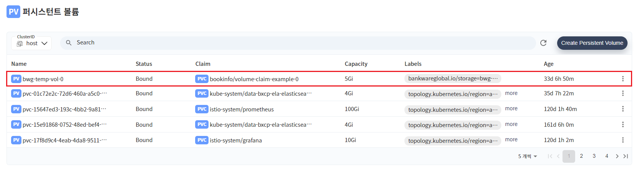Click the Search input field
Viewport: 644px width, 170px height.
click(x=298, y=43)
